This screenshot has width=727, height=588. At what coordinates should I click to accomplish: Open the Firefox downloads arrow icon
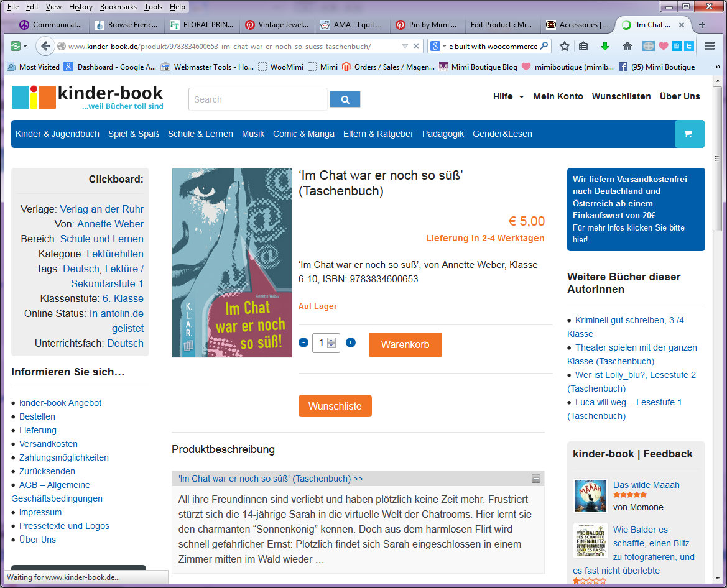click(605, 47)
